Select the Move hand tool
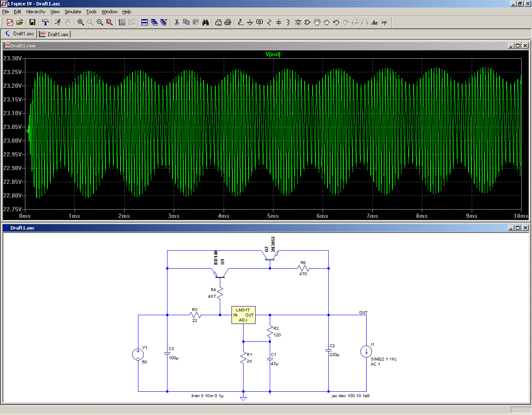Viewport: 532px width, 415px height. tap(317, 22)
